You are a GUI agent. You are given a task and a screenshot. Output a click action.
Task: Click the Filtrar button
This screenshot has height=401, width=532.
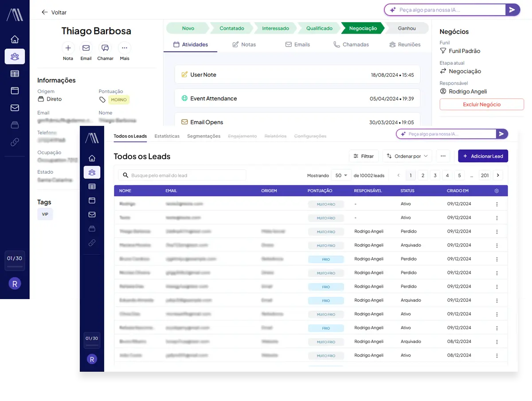pyautogui.click(x=364, y=156)
